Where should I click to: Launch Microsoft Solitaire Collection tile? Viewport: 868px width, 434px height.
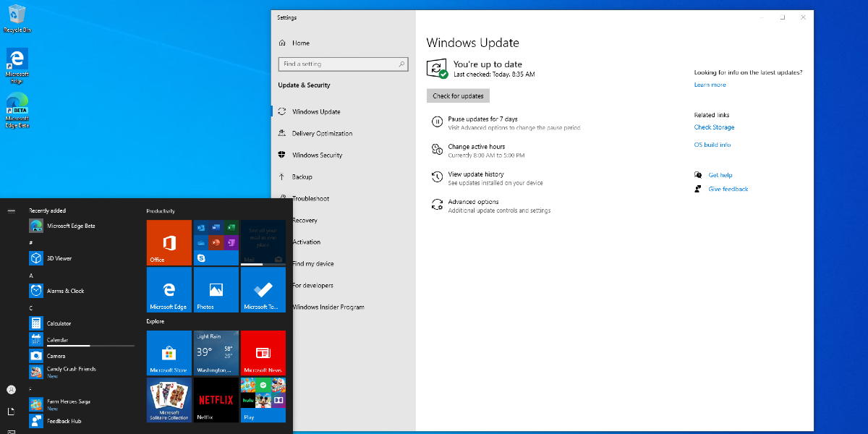click(169, 400)
